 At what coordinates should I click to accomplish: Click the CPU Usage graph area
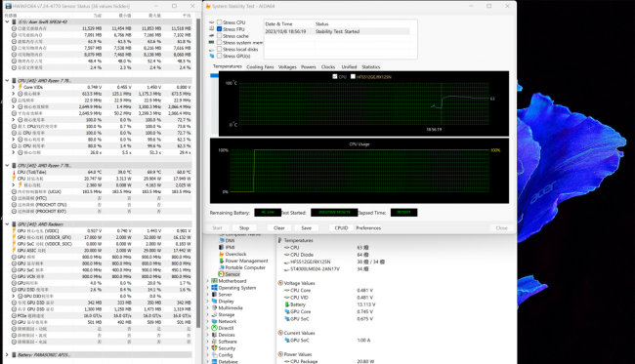point(360,171)
